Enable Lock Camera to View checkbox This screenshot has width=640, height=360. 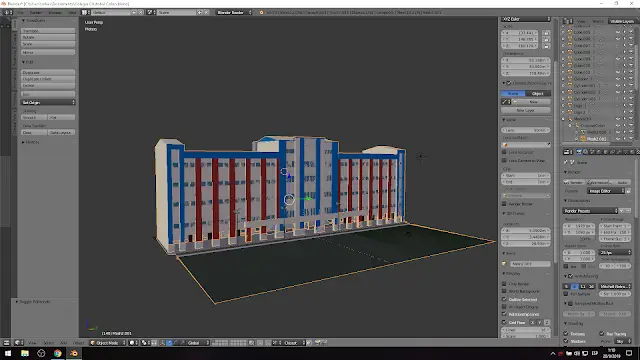point(504,161)
